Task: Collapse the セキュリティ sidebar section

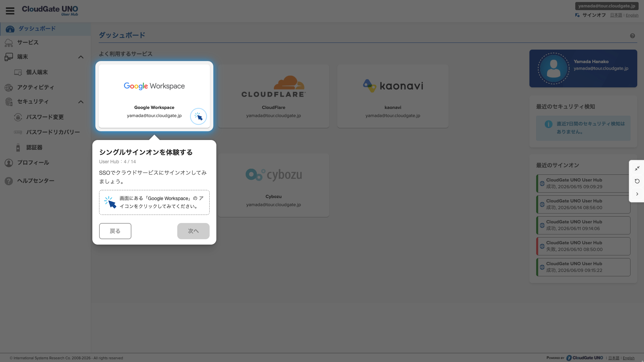Action: 81,102
